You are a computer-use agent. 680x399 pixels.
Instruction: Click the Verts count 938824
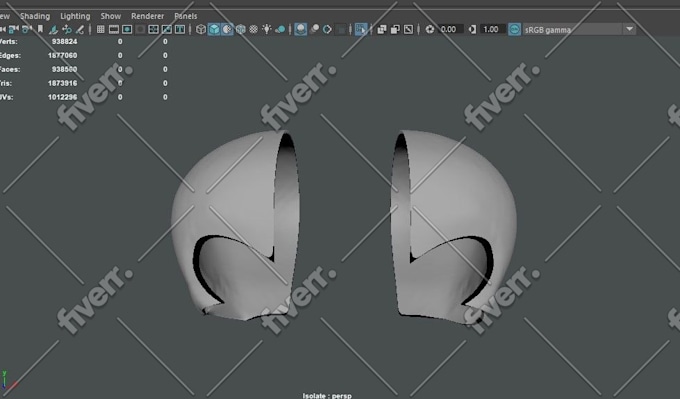(64, 42)
